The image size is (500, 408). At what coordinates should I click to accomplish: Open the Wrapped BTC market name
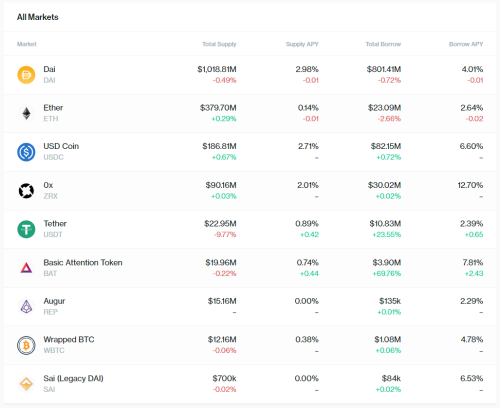pyautogui.click(x=69, y=339)
